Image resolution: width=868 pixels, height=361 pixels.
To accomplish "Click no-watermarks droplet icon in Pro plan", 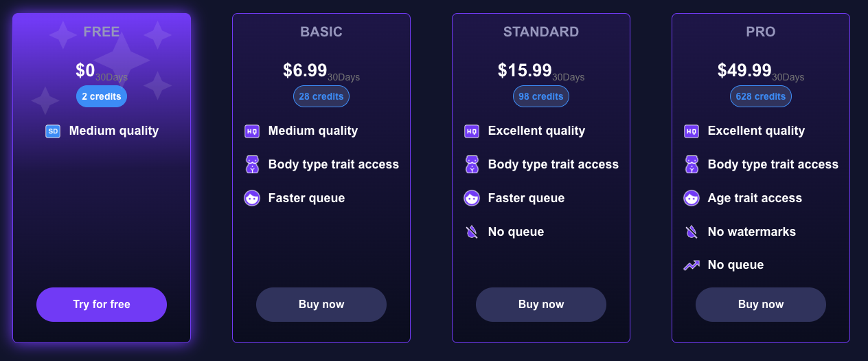I will tap(692, 232).
